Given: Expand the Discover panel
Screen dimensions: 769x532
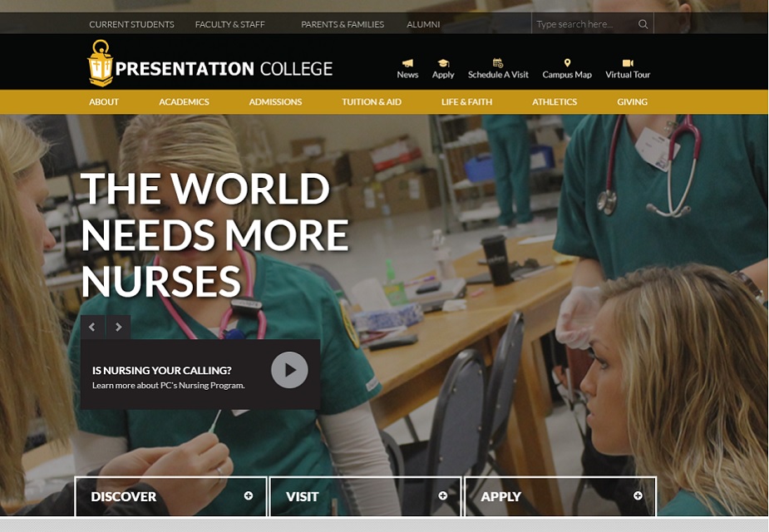Looking at the screenshot, I should click(x=248, y=495).
